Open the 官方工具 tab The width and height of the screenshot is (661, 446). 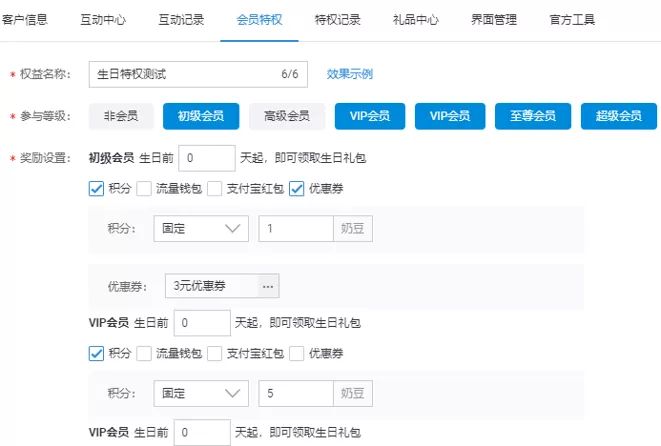coord(572,20)
